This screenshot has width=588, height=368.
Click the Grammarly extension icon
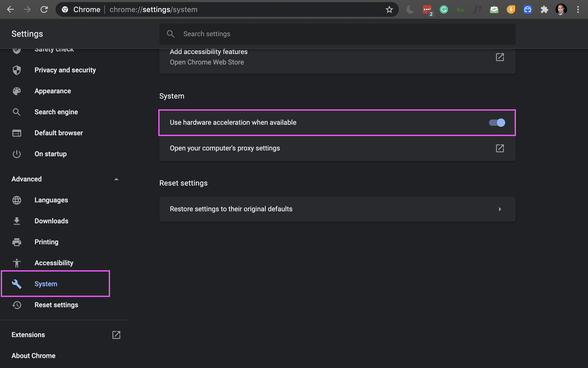pos(444,10)
